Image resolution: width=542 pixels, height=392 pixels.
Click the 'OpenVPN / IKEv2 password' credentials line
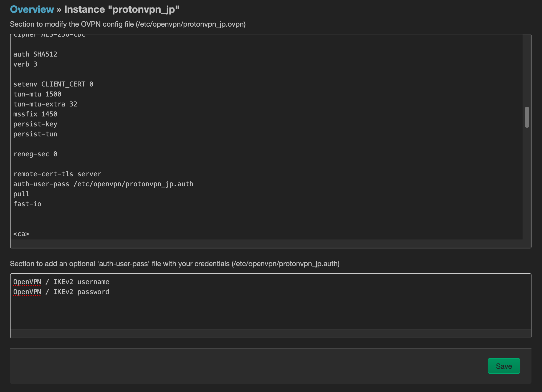61,292
